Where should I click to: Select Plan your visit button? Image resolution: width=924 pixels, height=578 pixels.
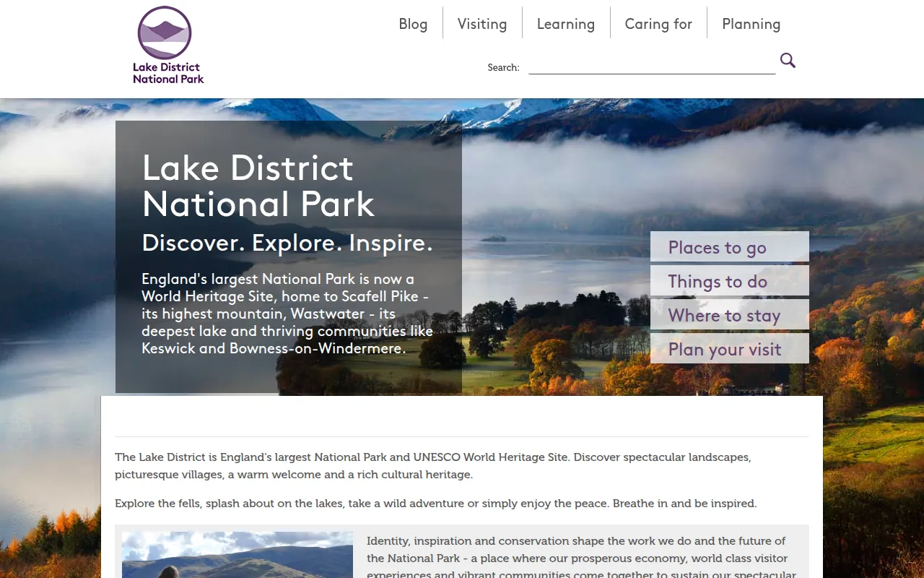click(x=730, y=348)
